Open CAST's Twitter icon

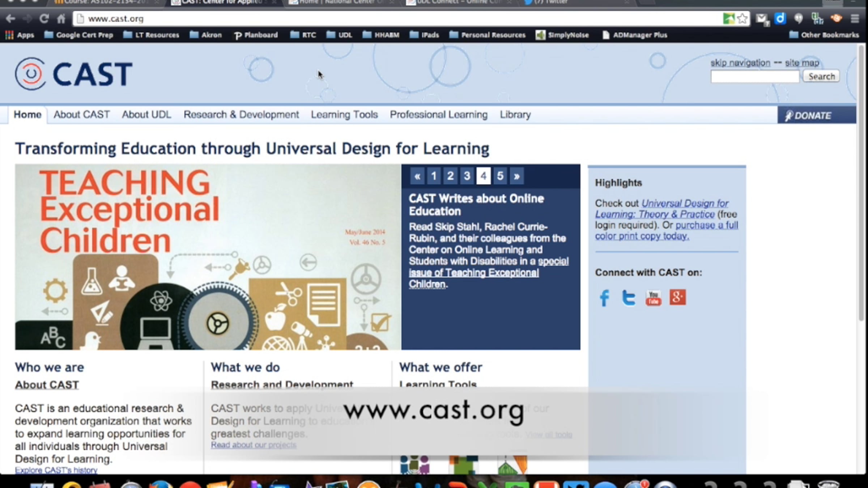coord(628,298)
